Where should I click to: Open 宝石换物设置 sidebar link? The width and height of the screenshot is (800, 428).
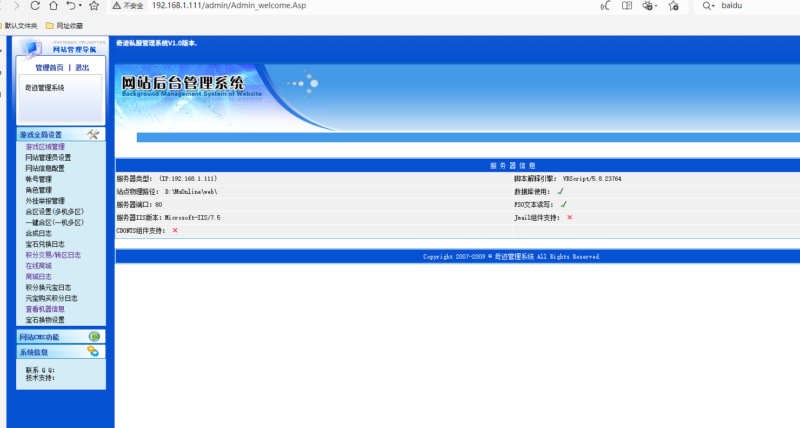[45, 320]
